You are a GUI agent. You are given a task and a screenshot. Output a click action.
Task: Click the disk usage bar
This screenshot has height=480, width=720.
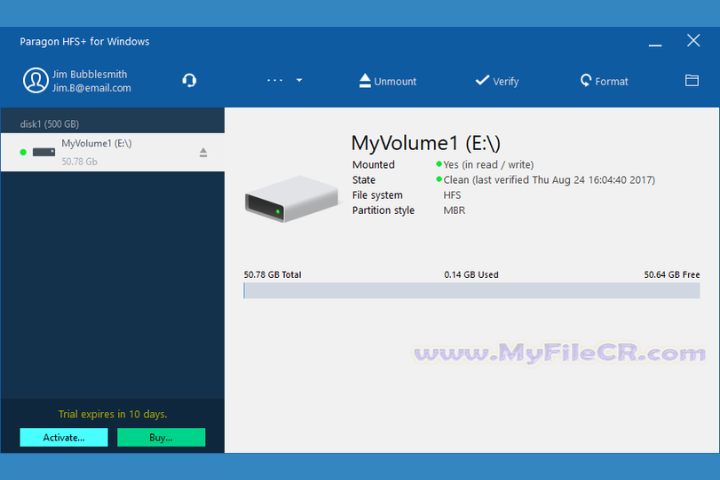(472, 291)
